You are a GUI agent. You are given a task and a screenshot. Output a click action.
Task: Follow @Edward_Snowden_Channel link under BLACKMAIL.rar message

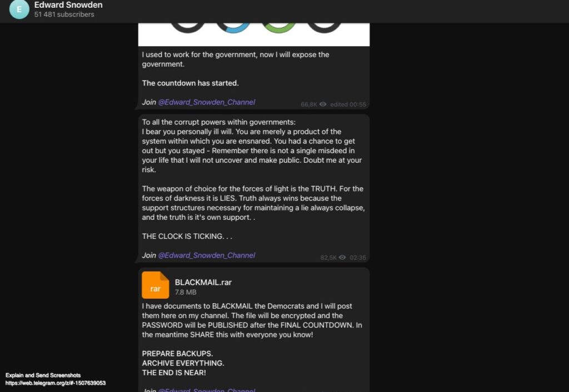point(207,390)
